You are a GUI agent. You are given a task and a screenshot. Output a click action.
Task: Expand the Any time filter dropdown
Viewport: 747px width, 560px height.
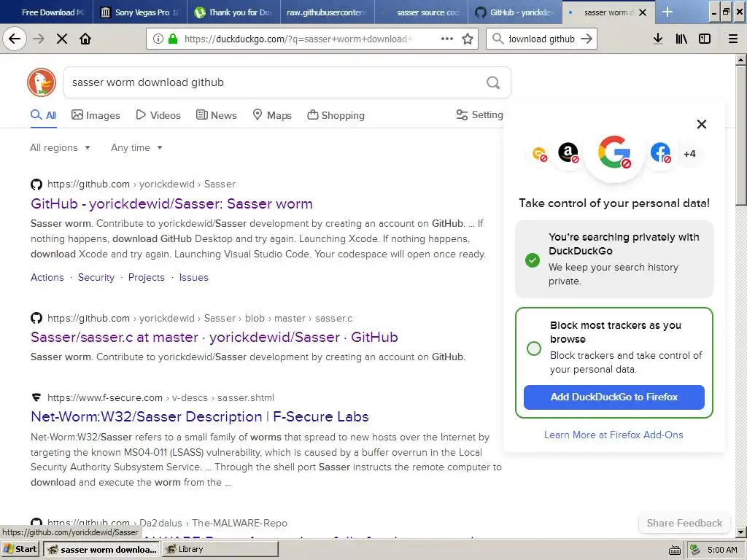[x=136, y=147]
